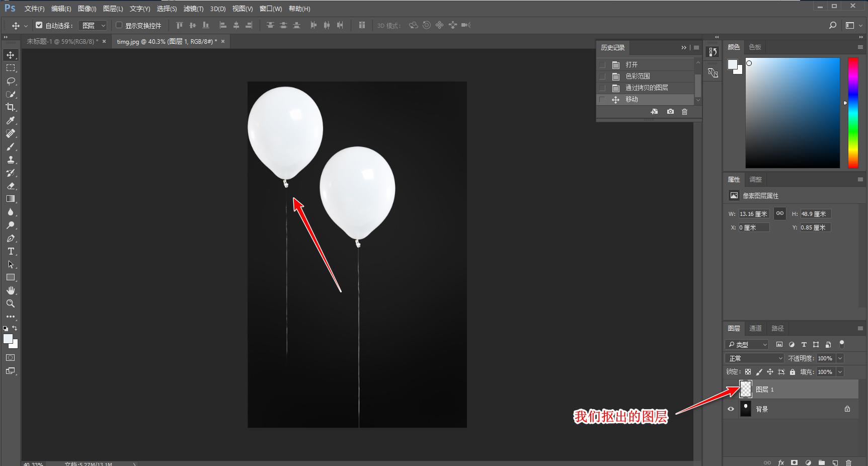Viewport: 868px width, 466px height.
Task: Click the 未标题-1 document tab
Action: tap(62, 41)
